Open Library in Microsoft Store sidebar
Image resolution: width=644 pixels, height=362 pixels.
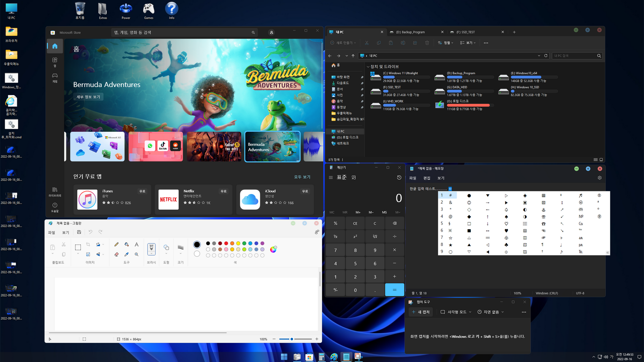point(55,192)
